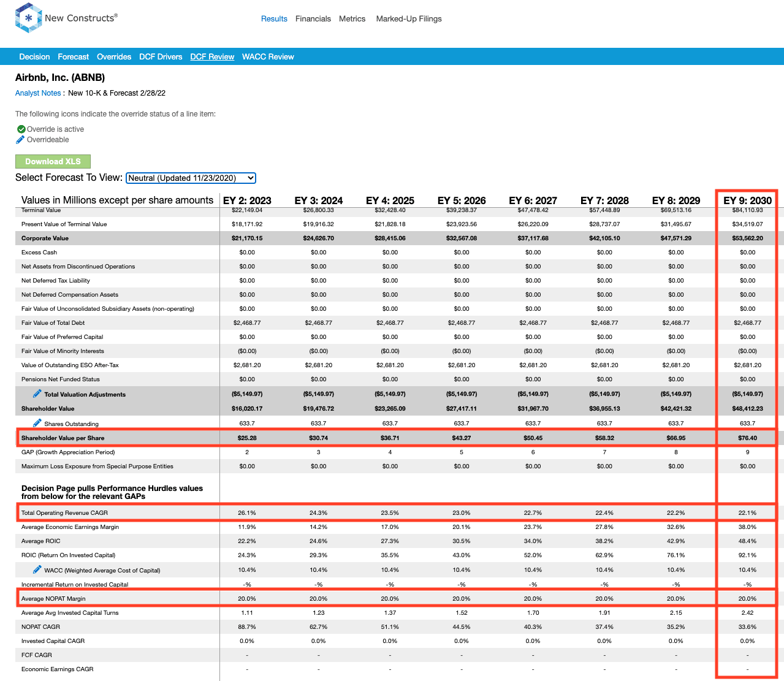Viewport: 784px width, 681px height.
Task: Click the Pensions Net Funded Status label
Action: 61,379
